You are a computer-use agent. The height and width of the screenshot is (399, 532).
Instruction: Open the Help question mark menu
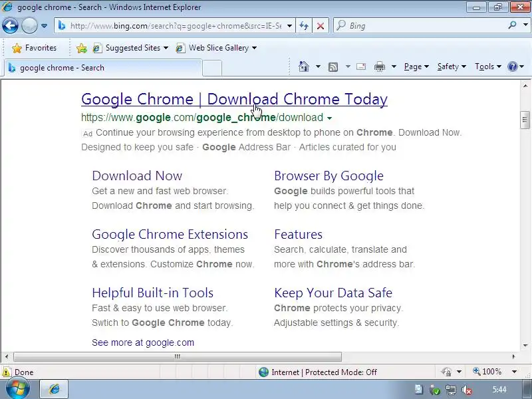[x=515, y=66]
